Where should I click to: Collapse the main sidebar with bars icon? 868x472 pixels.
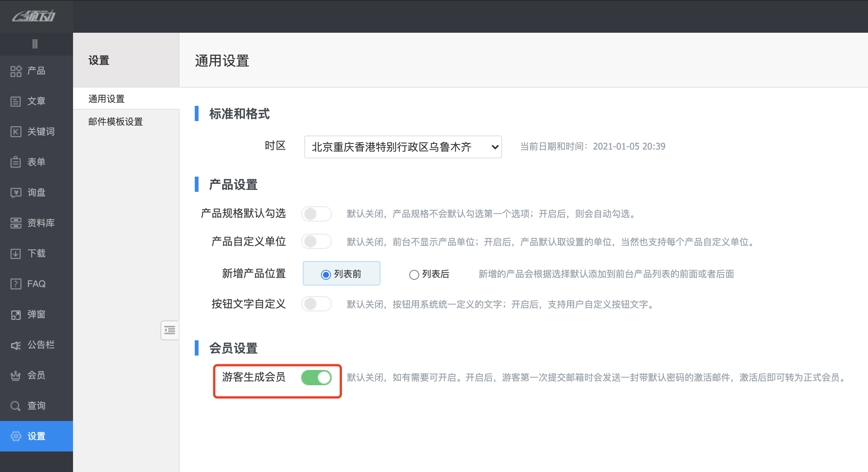(35, 44)
